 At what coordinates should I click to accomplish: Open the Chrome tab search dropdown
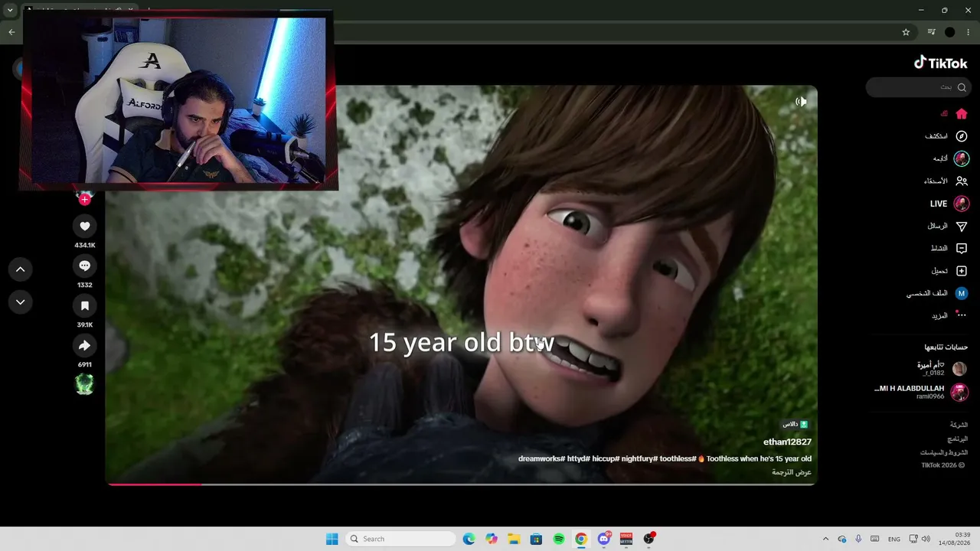(10, 11)
